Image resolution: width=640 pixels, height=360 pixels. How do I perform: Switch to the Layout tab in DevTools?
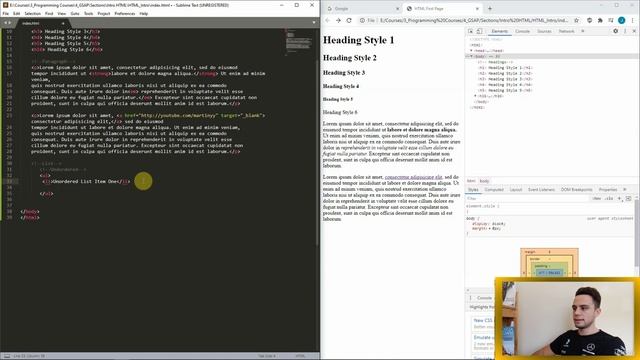pos(516,190)
